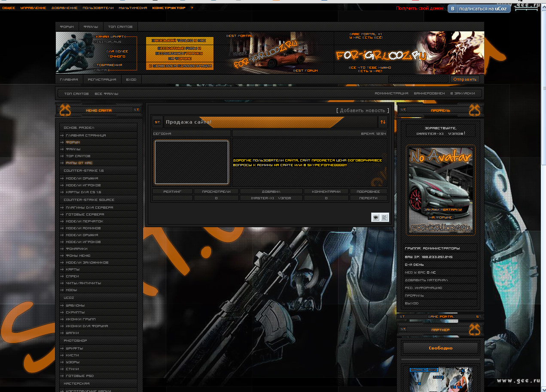The image size is (546, 392).
Task: Open the Топ сайтов tab above banner
Action: click(x=120, y=27)
